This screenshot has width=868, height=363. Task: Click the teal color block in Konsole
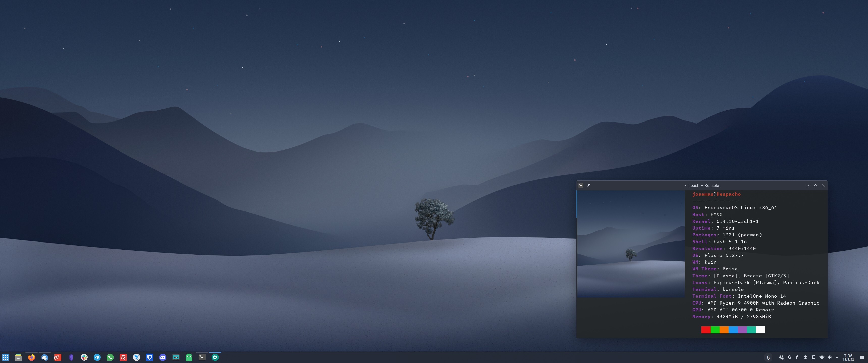[751, 330]
